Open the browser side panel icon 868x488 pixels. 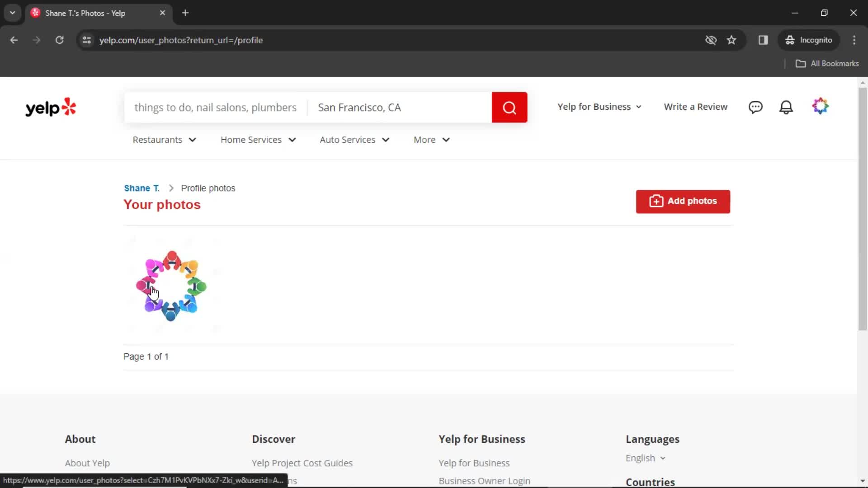(x=763, y=40)
